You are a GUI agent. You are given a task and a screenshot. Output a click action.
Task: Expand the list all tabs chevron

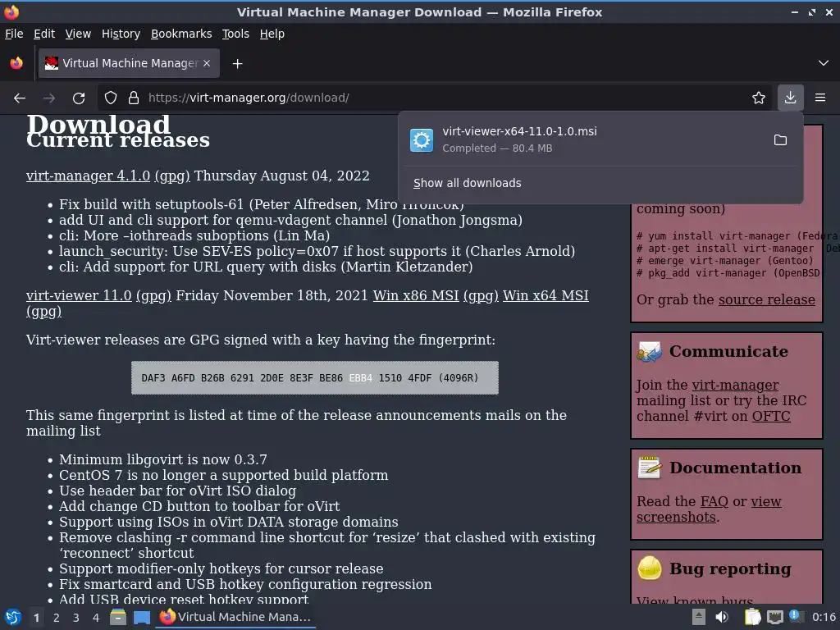[x=824, y=63]
